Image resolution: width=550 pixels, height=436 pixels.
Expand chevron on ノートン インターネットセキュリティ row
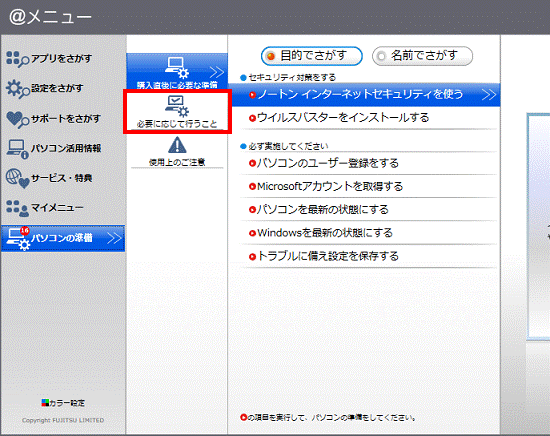click(489, 94)
